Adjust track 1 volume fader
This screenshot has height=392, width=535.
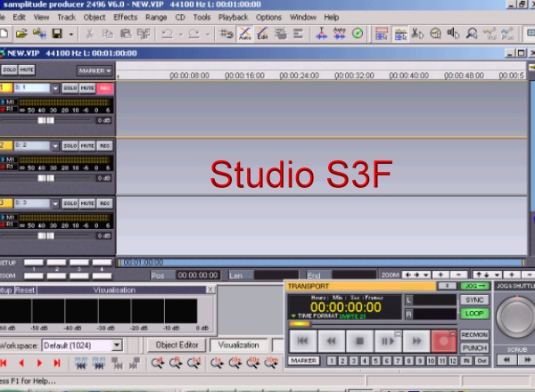click(x=46, y=120)
